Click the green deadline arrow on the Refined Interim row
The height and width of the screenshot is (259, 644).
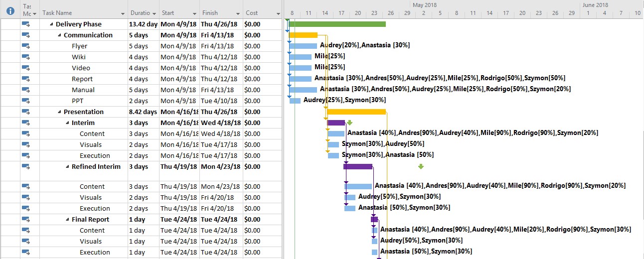[x=421, y=167]
